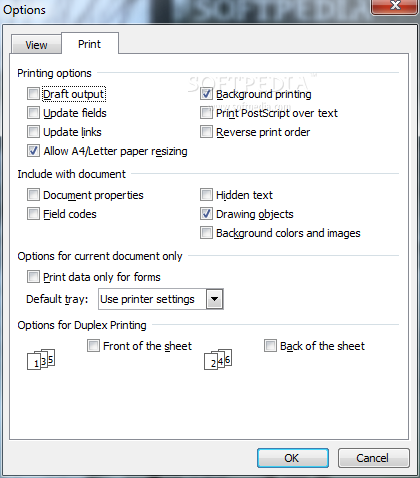Dismiss dialog with the Cancel button
The image size is (420, 478).
(373, 458)
